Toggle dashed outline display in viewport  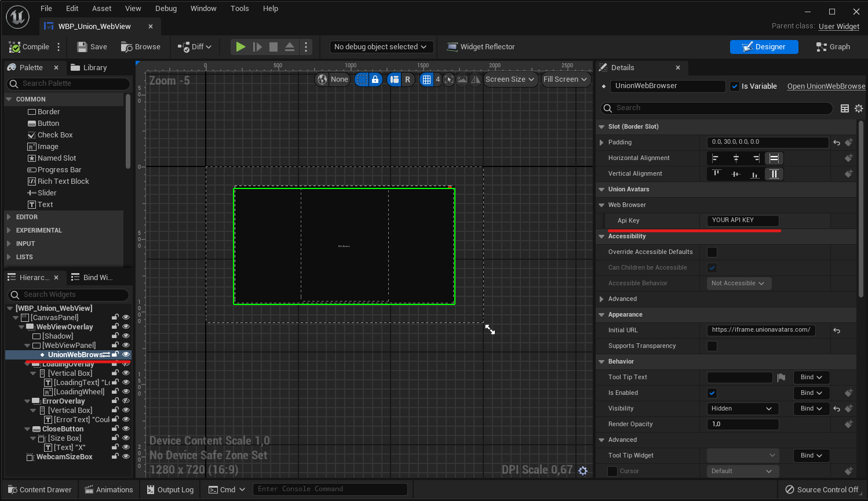tap(362, 79)
